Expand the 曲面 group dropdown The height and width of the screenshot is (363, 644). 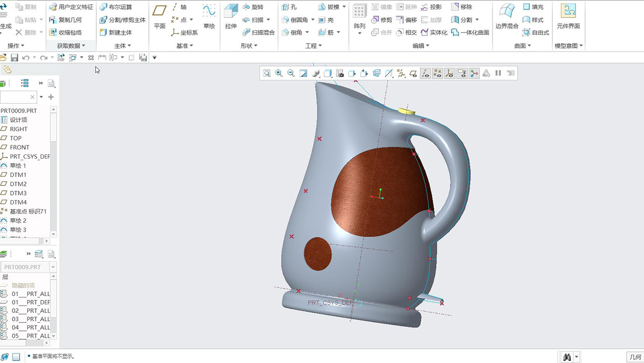[522, 46]
